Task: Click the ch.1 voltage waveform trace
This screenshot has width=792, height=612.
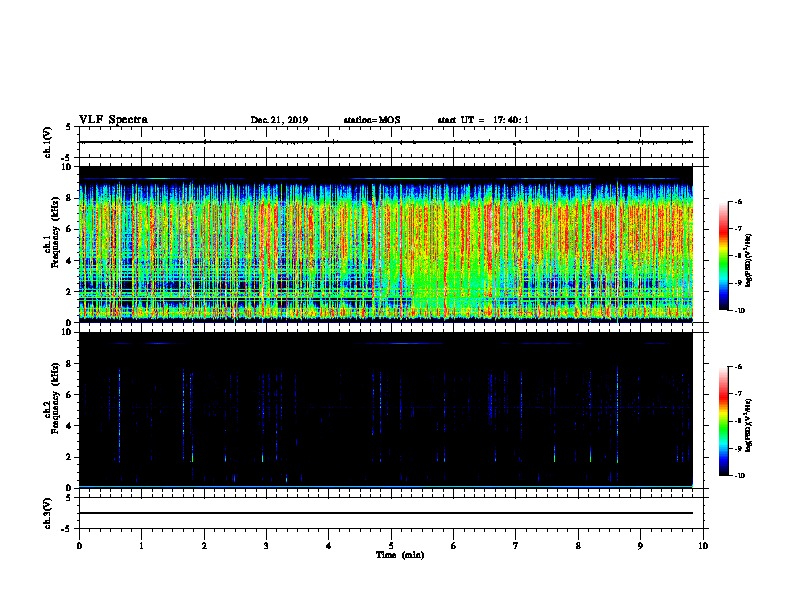Action: click(x=386, y=142)
